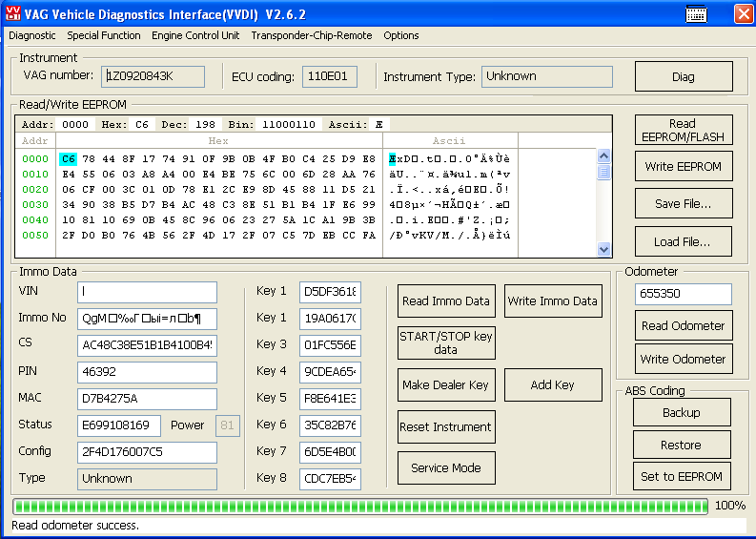Click the address row label 0030
This screenshot has height=539, width=756.
35,204
